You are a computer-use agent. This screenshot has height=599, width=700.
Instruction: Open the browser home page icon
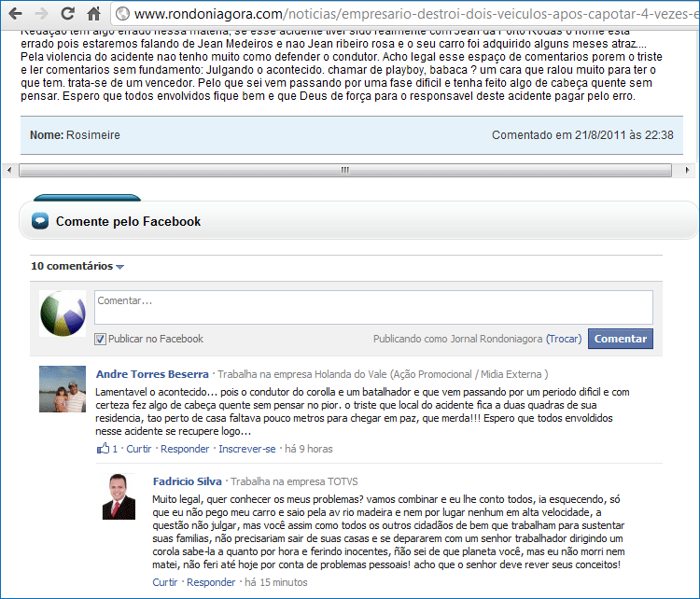(93, 14)
